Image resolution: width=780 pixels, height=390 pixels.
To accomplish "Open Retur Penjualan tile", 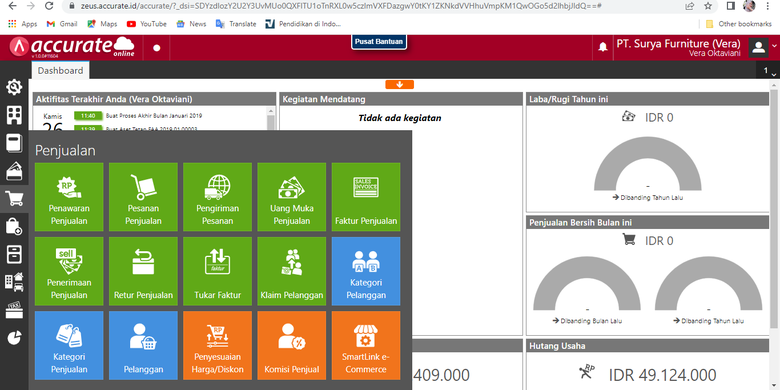I will coord(143,271).
